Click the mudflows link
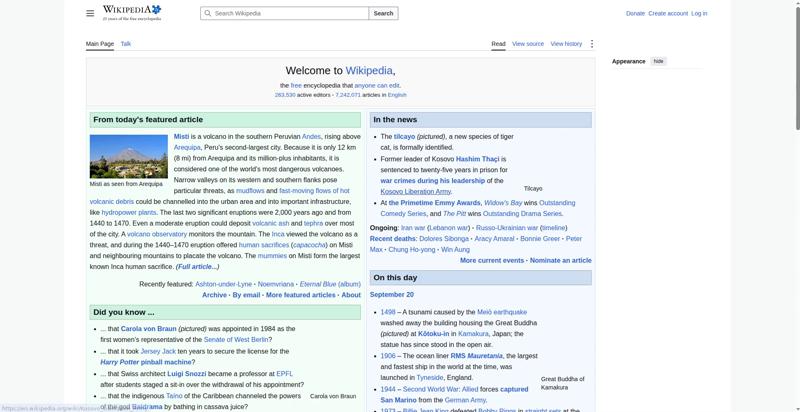This screenshot has width=800, height=412. click(250, 191)
